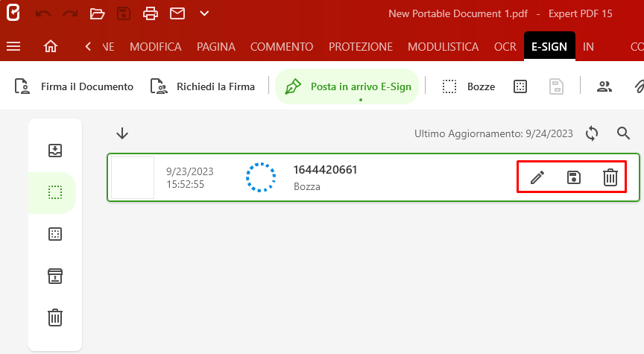644x354 pixels.
Task: Refresh the list with the sync icon
Action: pyautogui.click(x=592, y=133)
